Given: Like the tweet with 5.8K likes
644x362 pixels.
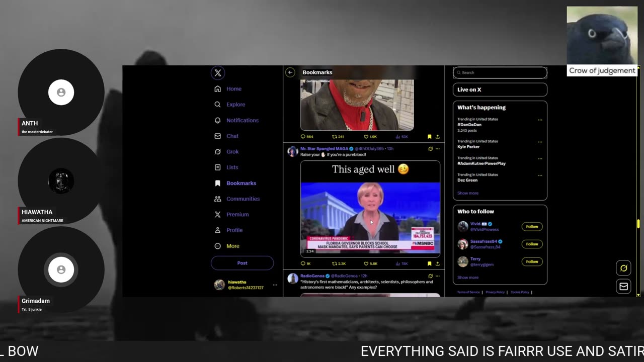Looking at the screenshot, I should [x=370, y=263].
